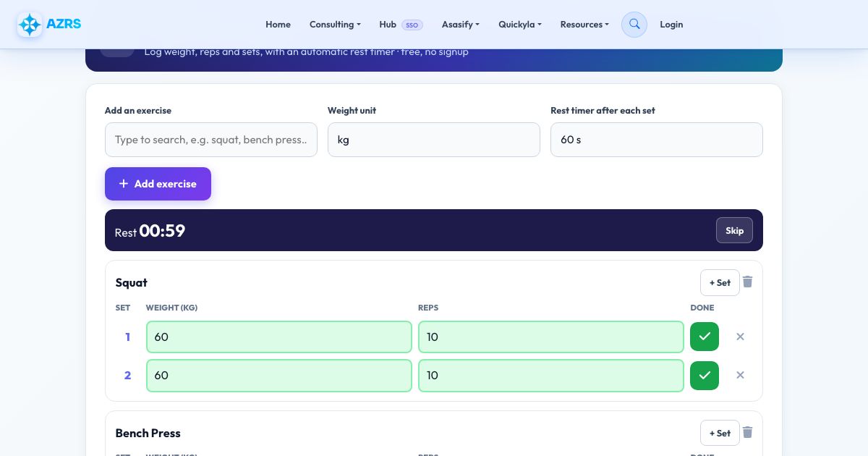This screenshot has width=868, height=456.
Task: Edit reps field for Squat set 1
Action: pyautogui.click(x=551, y=337)
